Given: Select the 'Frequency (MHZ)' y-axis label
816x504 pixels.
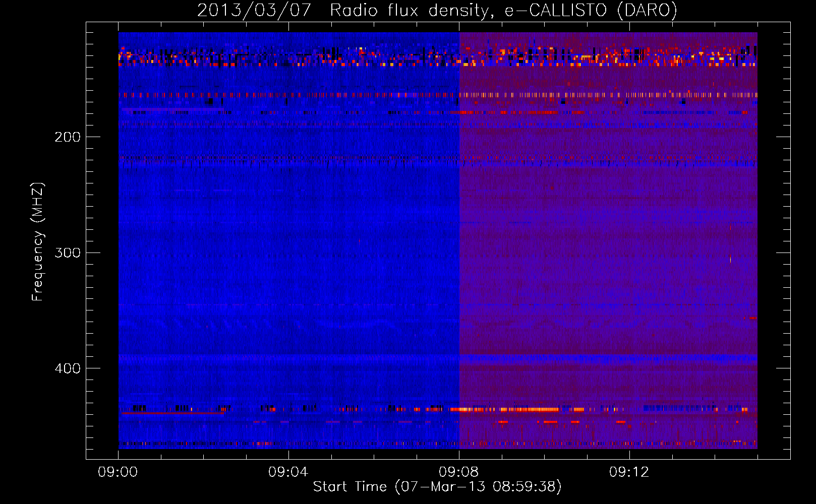Looking at the screenshot, I should [38, 242].
